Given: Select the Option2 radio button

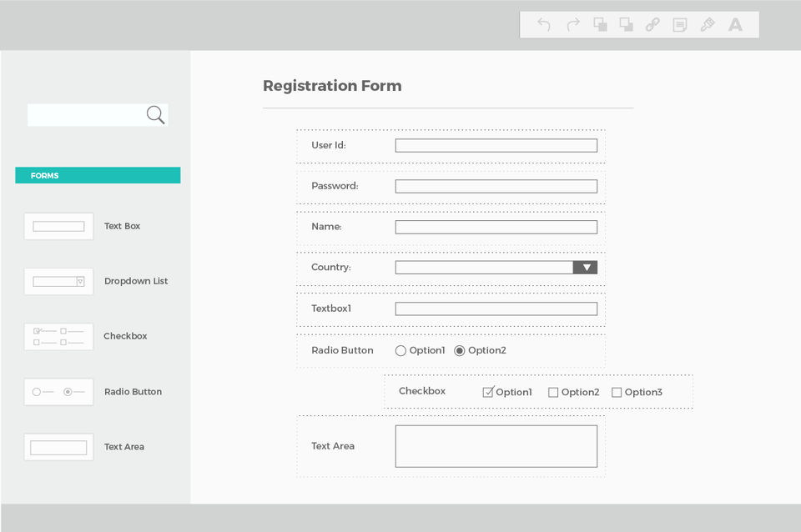Looking at the screenshot, I should (459, 351).
